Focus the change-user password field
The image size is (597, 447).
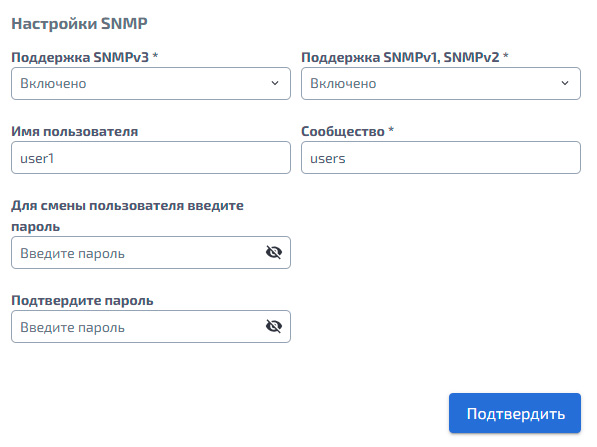click(x=151, y=252)
